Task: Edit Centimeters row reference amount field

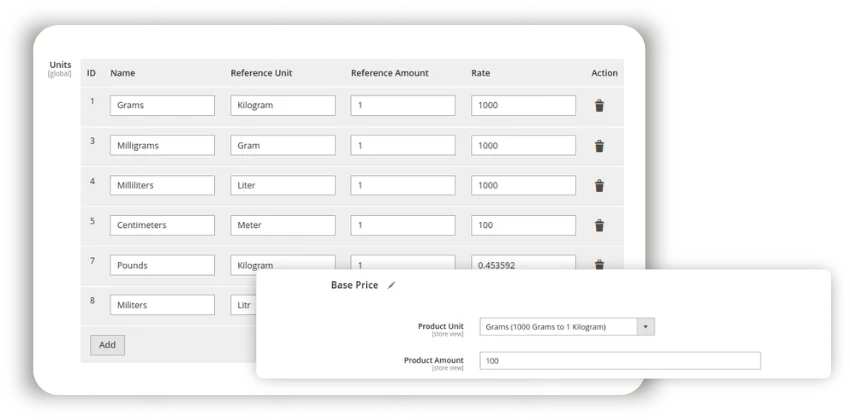Action: 403,225
